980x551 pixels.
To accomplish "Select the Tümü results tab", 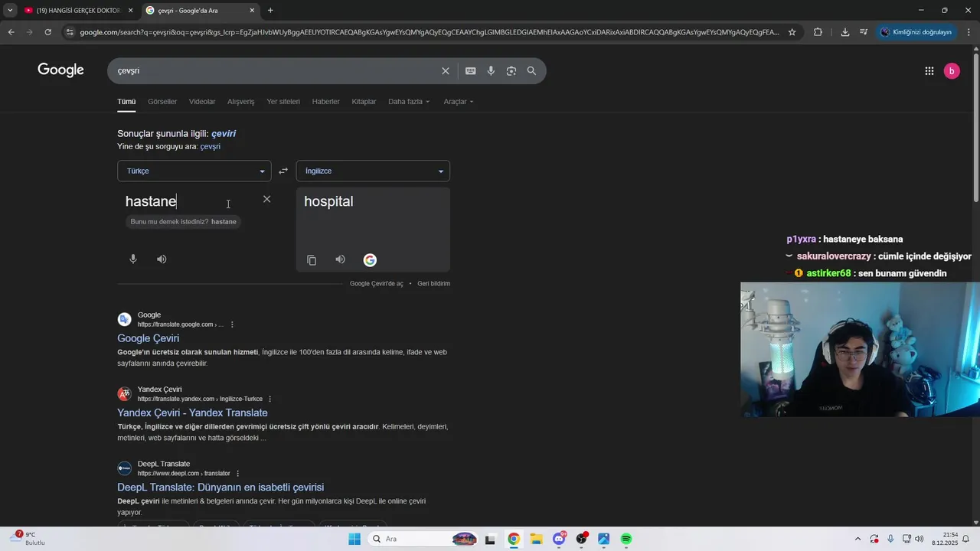I will (126, 102).
